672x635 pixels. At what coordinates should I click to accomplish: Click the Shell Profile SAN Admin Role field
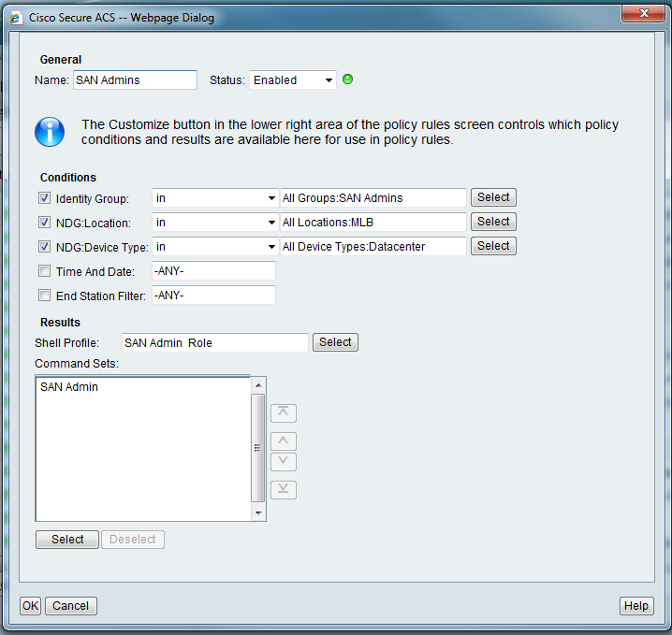tap(215, 342)
